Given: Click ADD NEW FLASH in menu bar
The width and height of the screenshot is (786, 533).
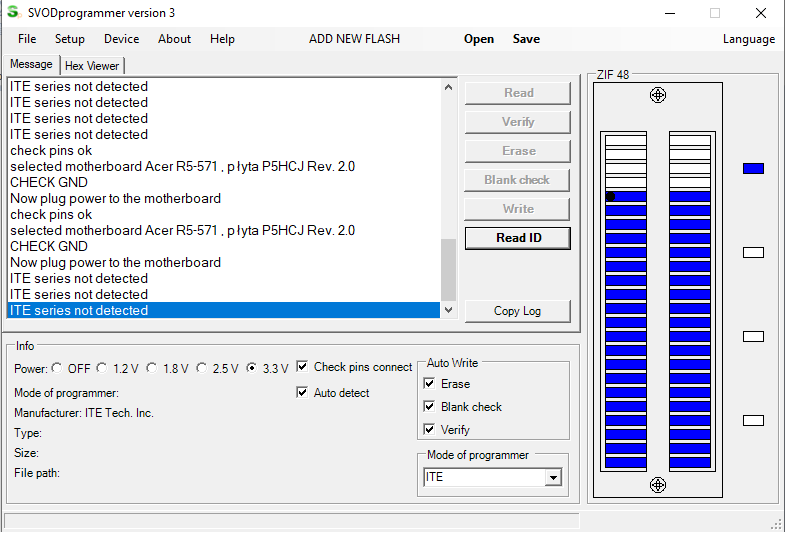Looking at the screenshot, I should tap(354, 39).
